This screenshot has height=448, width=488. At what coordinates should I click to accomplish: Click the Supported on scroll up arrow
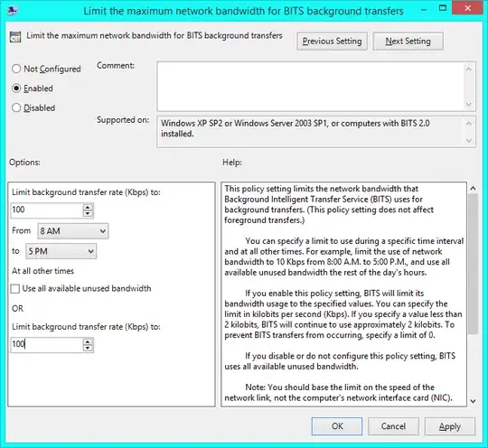click(469, 124)
